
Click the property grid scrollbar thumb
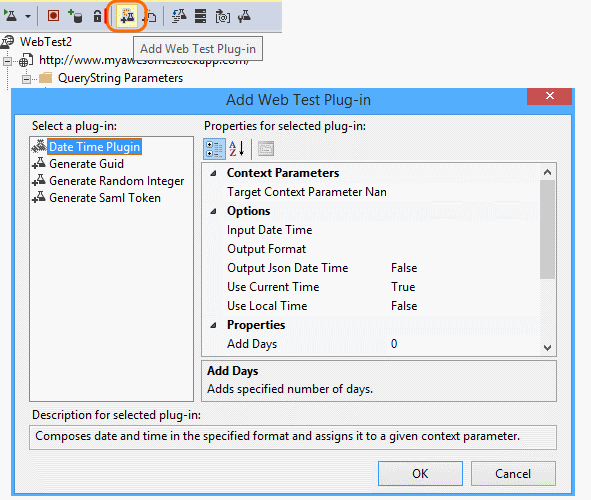pos(547,229)
